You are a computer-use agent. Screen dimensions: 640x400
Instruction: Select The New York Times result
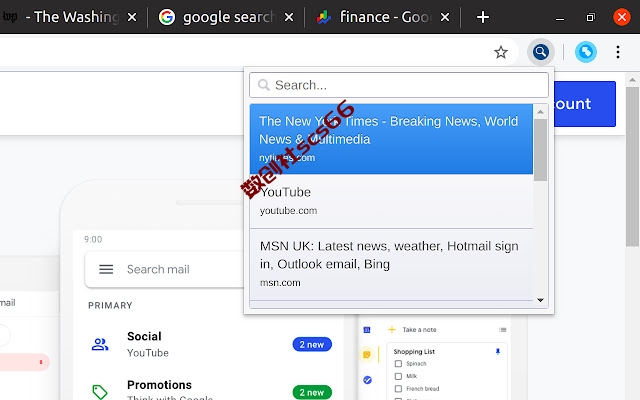pyautogui.click(x=391, y=139)
